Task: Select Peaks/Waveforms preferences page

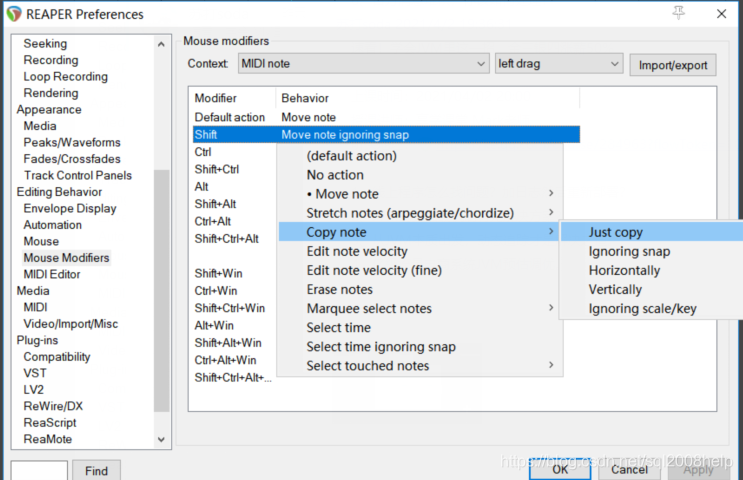Action: (72, 142)
